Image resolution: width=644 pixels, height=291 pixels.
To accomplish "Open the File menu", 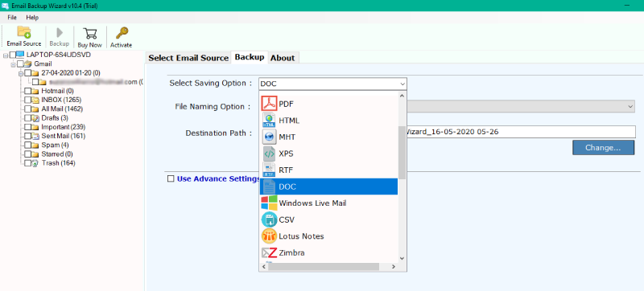I will (x=12, y=18).
